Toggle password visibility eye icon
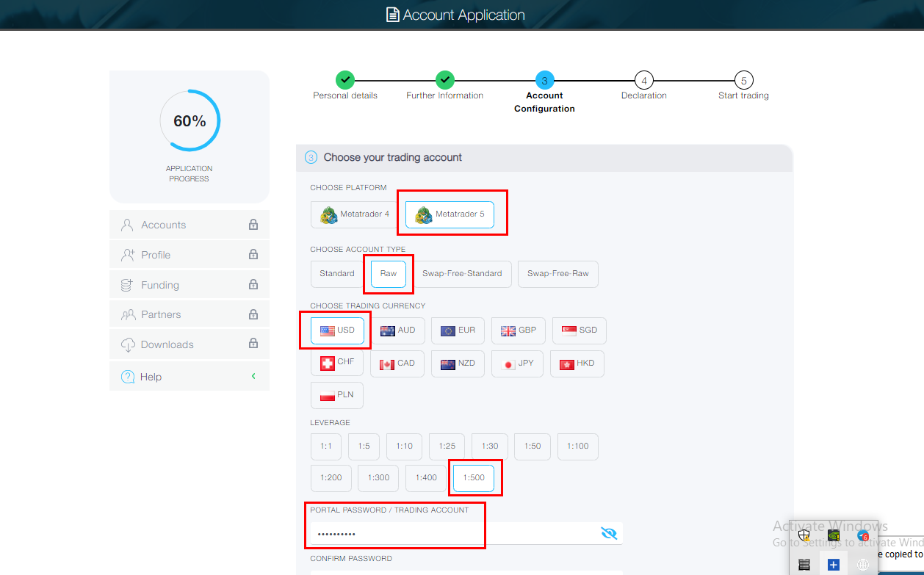Image resolution: width=924 pixels, height=575 pixels. point(608,533)
